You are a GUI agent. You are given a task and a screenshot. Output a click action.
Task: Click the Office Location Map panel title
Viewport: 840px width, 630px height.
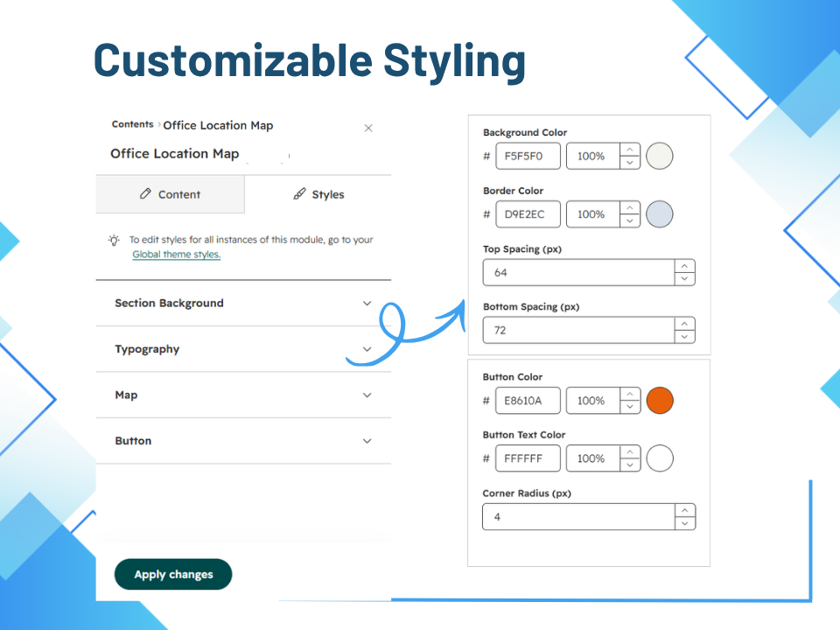click(175, 154)
